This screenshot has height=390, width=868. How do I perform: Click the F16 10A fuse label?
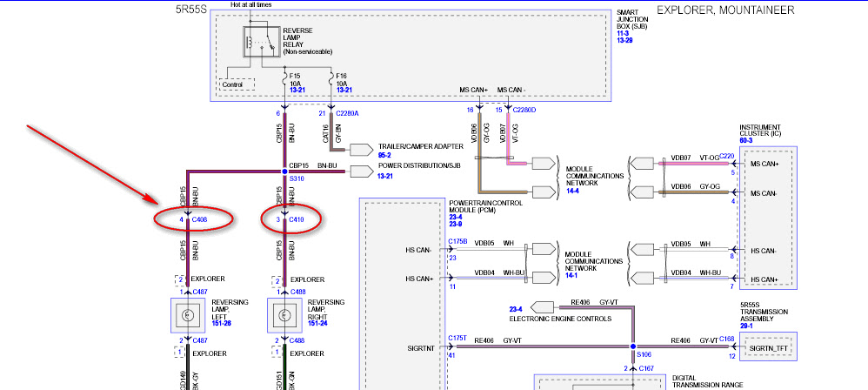coord(344,78)
